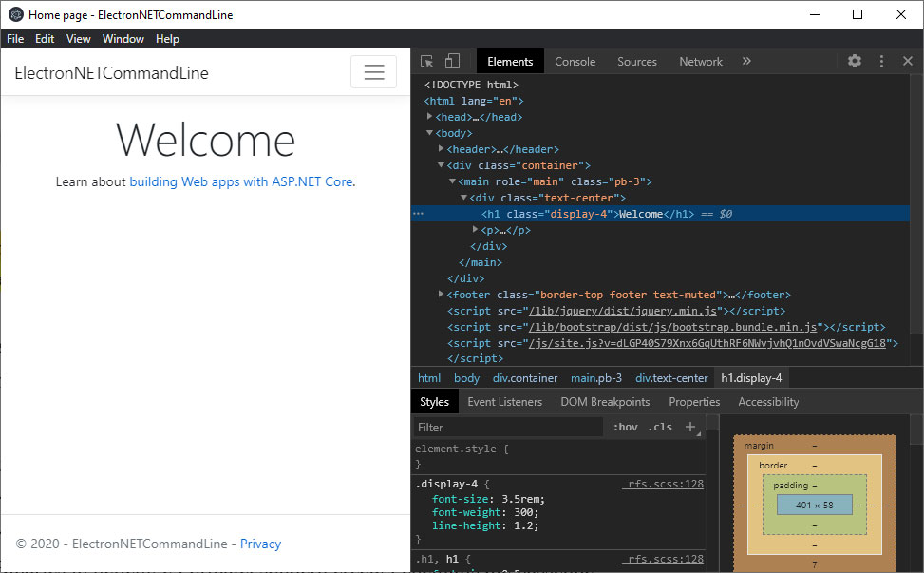Click the ElectronNETCommandLine navbar brand
Screen dimensions: 924x573
coord(111,72)
